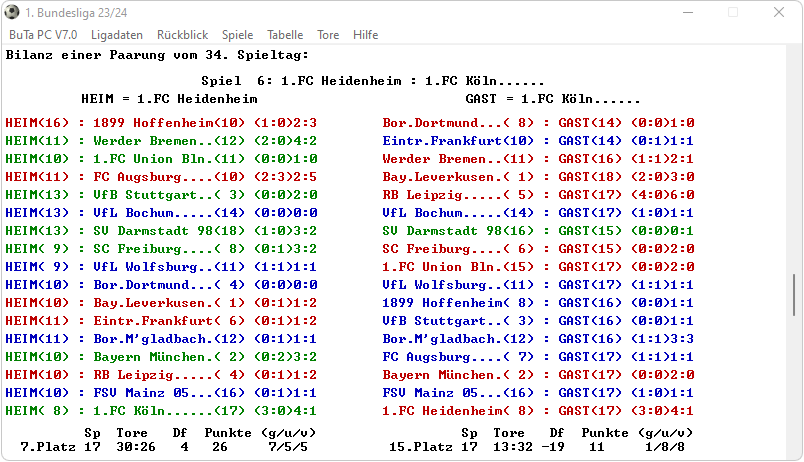Viewport: 804px width, 462px height.
Task: Open the BuTa PC V7.0 menu
Action: [x=43, y=35]
